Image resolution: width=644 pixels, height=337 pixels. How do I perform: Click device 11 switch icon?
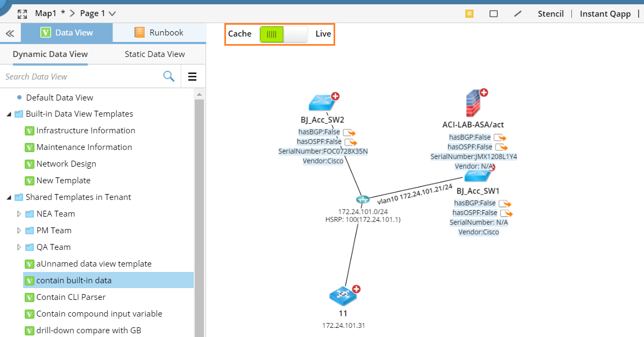343,296
